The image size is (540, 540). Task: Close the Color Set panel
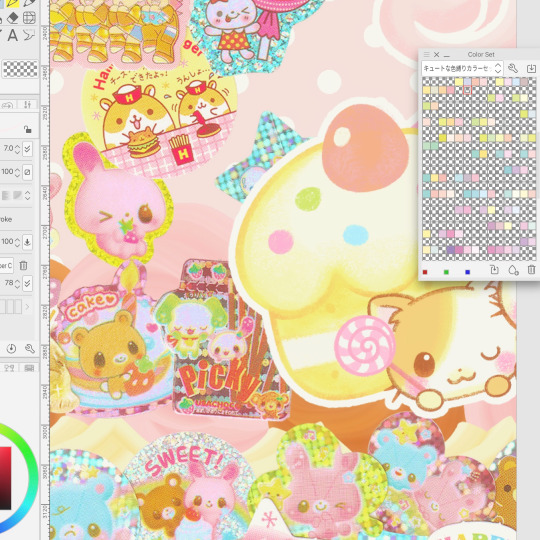tap(436, 54)
